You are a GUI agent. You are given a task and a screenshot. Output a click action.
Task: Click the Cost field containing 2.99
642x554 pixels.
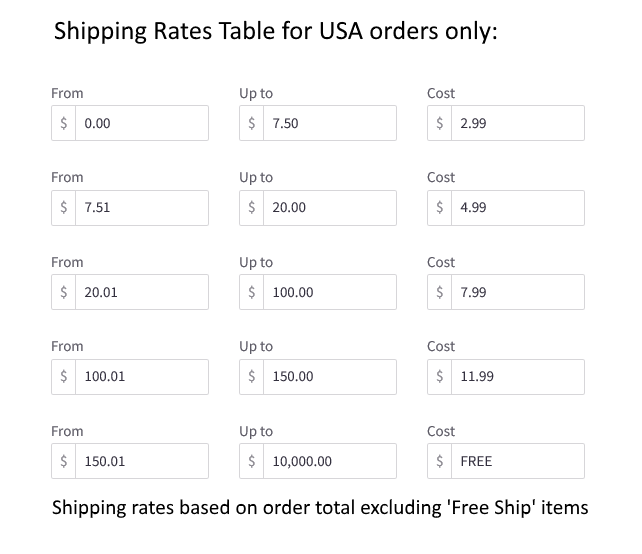[x=518, y=124]
